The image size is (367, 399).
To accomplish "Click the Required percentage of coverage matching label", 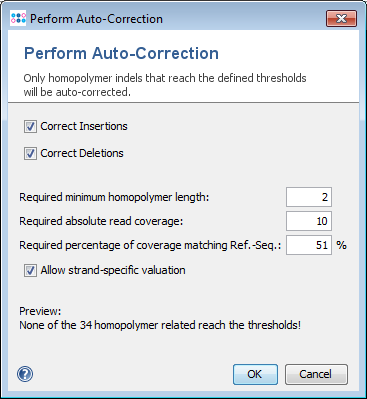I will click(150, 245).
